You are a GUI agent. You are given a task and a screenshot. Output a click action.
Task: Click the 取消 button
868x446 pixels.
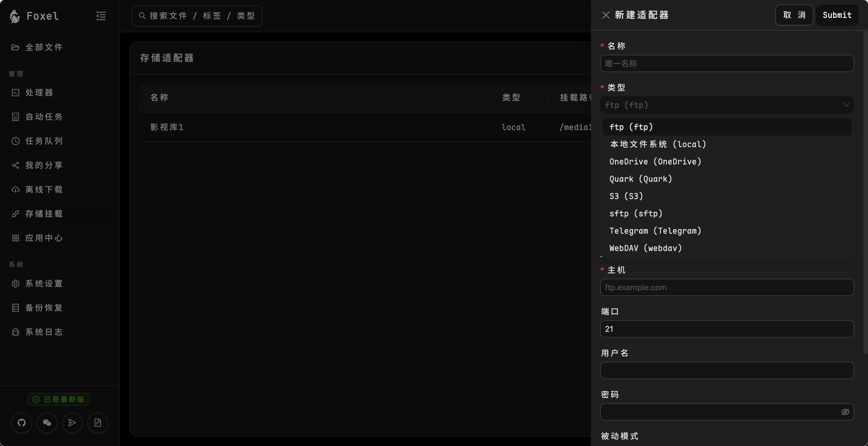coord(794,15)
